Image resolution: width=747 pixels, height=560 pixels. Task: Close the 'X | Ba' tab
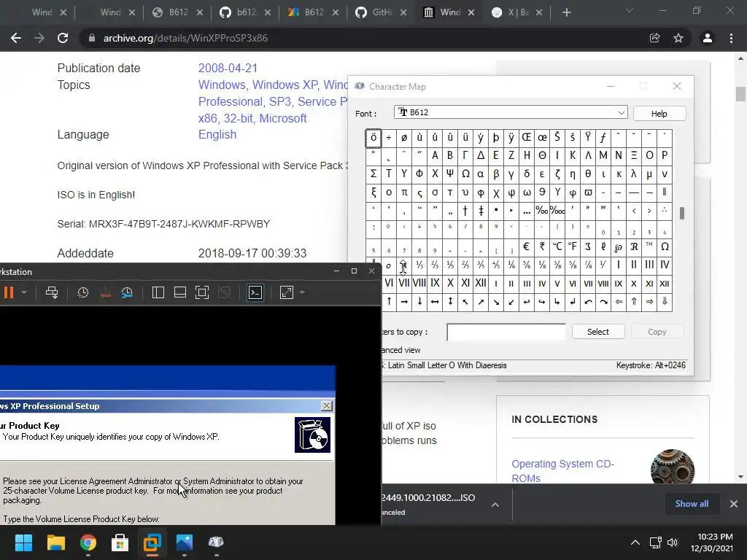point(539,13)
